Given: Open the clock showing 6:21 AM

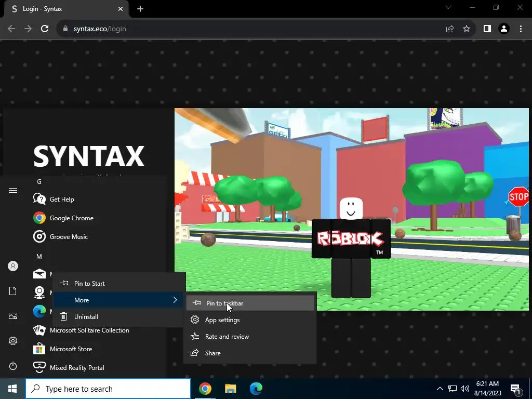Looking at the screenshot, I should pos(487,389).
